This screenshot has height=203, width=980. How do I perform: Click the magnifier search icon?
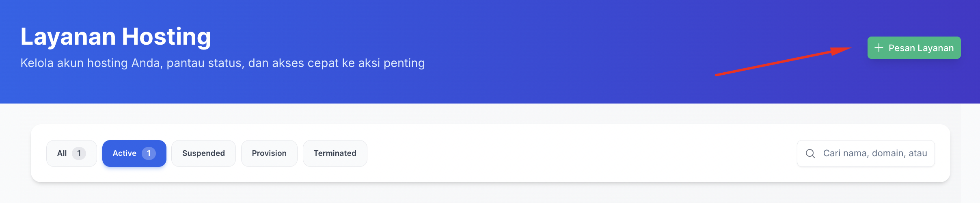[810, 153]
